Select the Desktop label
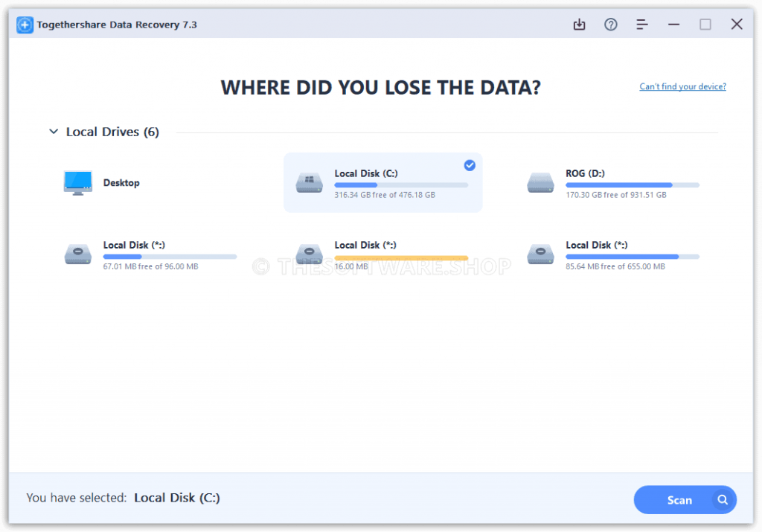 (x=121, y=183)
